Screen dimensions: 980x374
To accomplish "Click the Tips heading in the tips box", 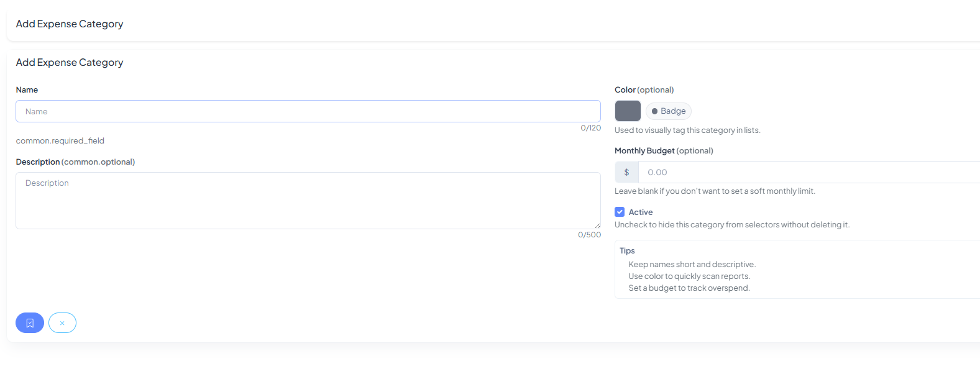I will (x=627, y=251).
